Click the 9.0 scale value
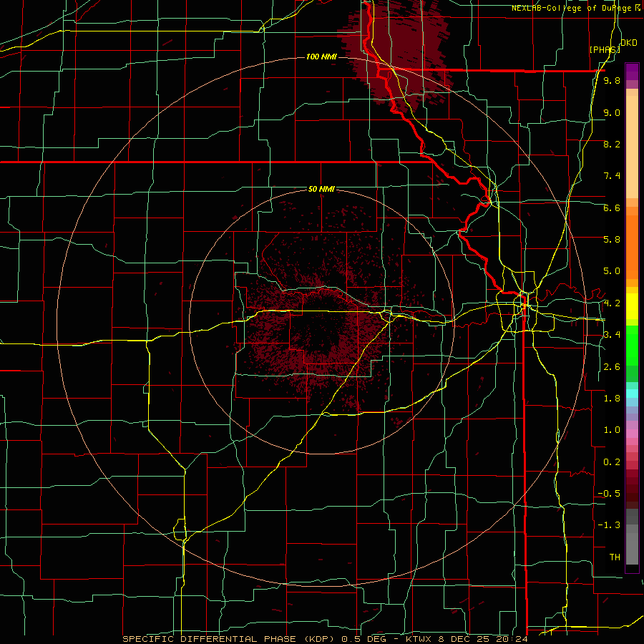Image resolution: width=644 pixels, height=644 pixels. [612, 112]
